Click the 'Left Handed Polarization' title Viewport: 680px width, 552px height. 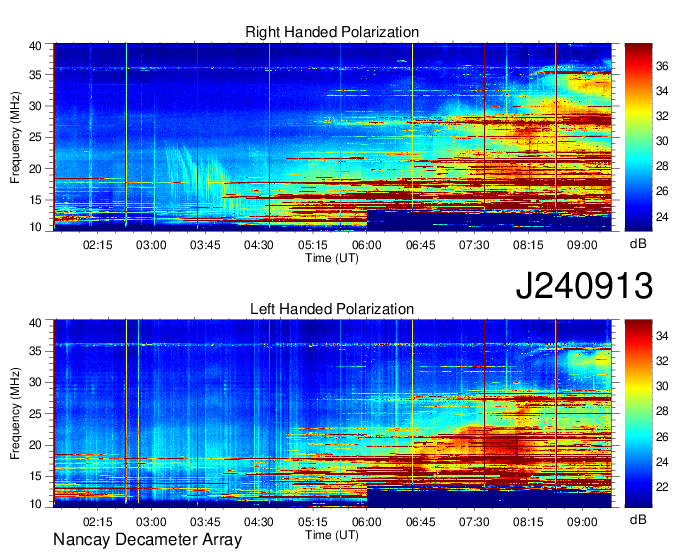[332, 309]
